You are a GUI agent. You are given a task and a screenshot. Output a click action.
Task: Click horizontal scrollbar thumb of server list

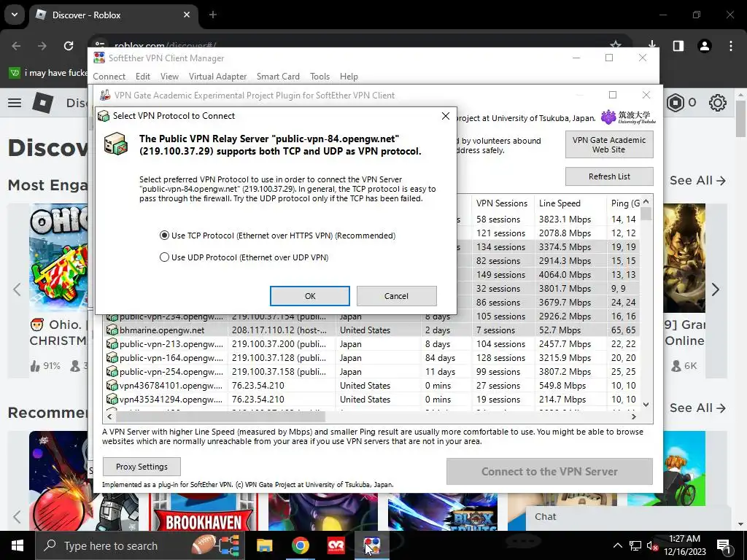point(220,416)
